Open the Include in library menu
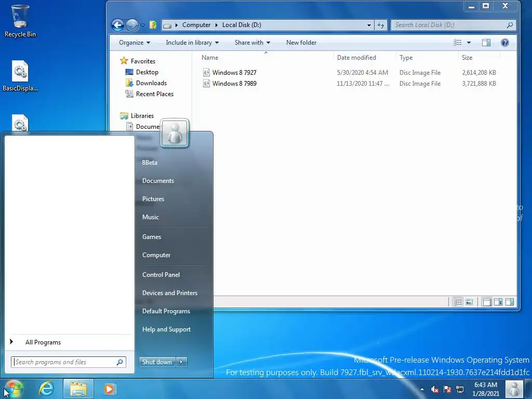The height and width of the screenshot is (399, 532). (x=192, y=43)
